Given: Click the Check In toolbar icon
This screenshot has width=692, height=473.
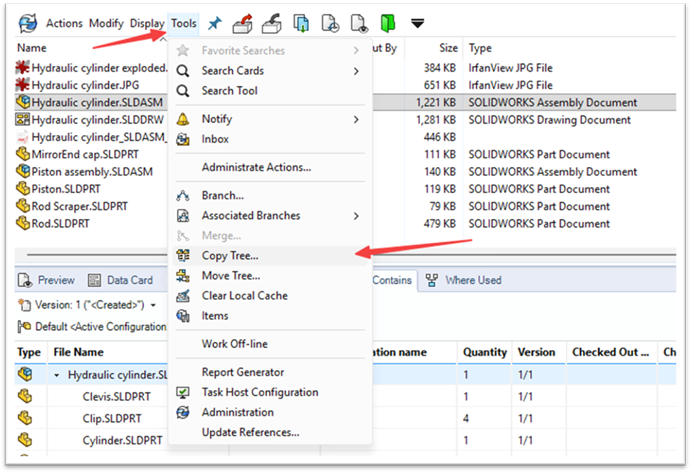Looking at the screenshot, I should click(x=271, y=23).
